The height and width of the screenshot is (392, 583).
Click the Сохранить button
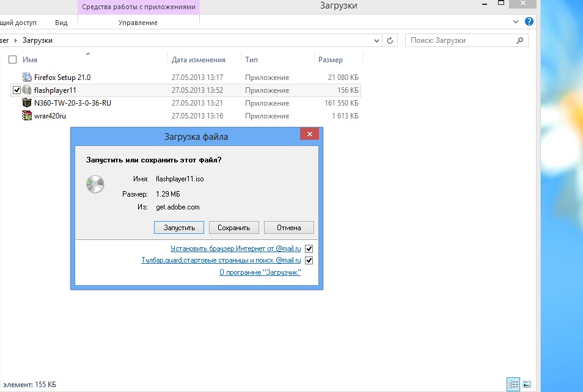point(234,227)
